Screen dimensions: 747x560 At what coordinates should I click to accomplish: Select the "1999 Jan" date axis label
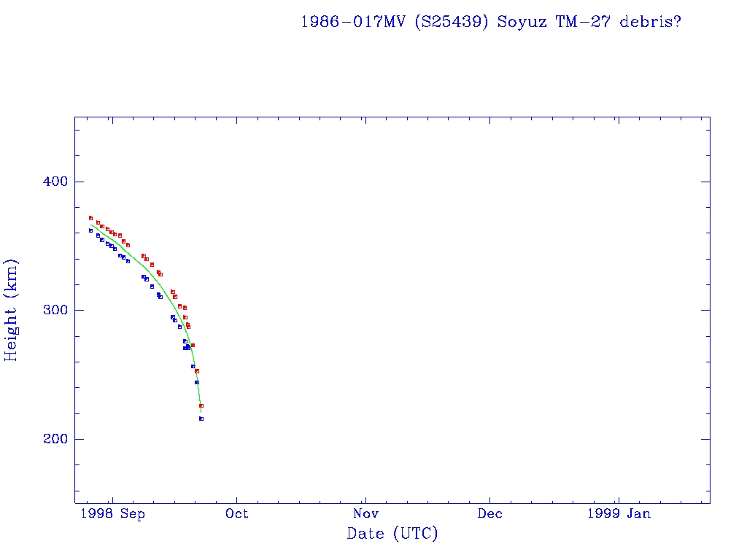(x=619, y=514)
